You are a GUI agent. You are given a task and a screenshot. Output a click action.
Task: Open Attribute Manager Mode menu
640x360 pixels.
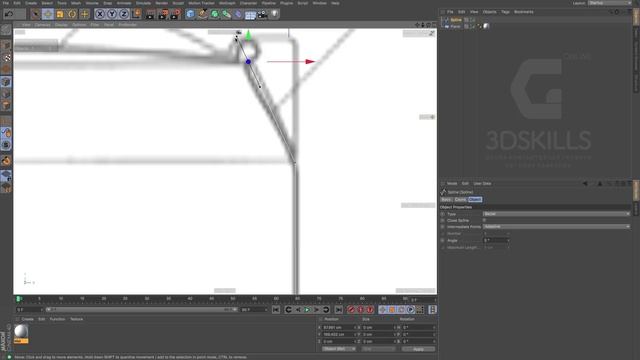coord(452,184)
